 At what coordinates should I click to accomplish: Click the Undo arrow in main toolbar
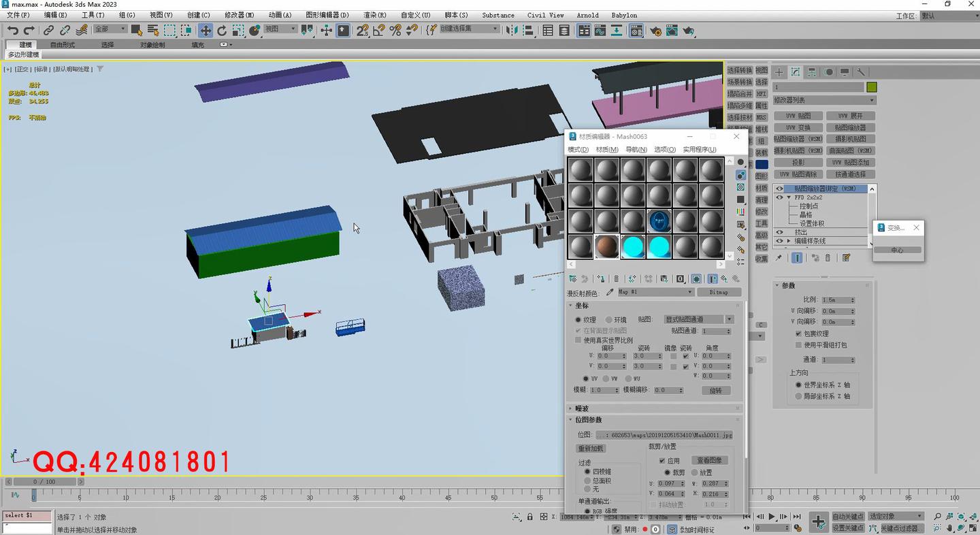coord(13,30)
